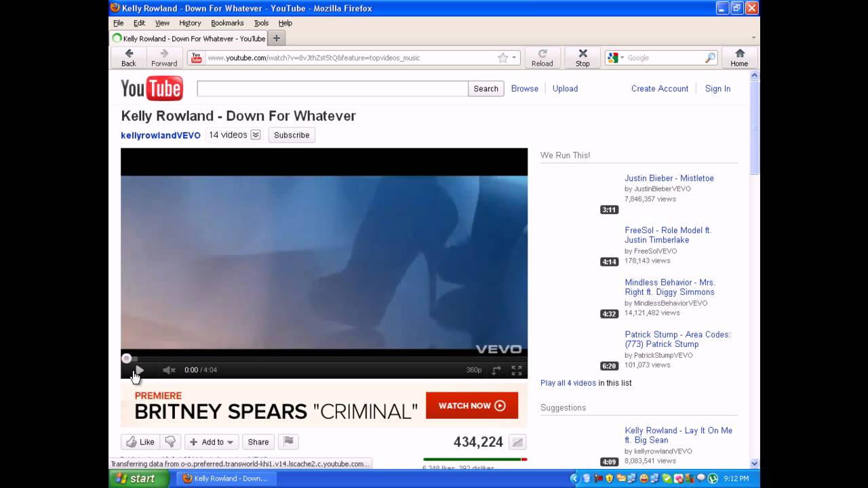Open the Upload link

click(565, 89)
